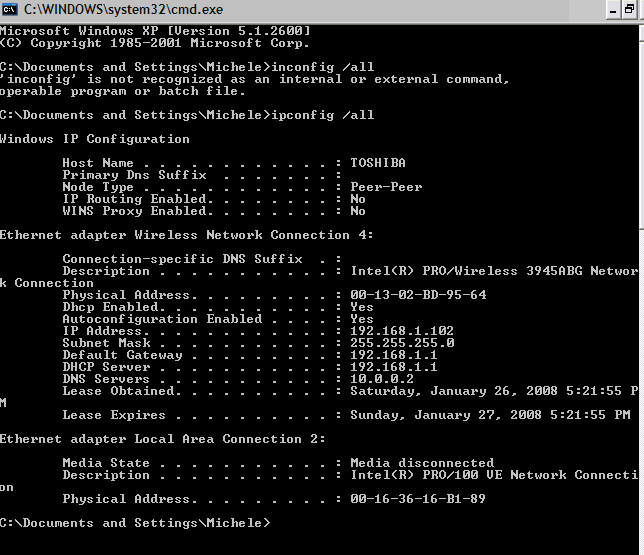Click the C:\WINDOWS\system32\cmd.exe title bar text

(123, 9)
